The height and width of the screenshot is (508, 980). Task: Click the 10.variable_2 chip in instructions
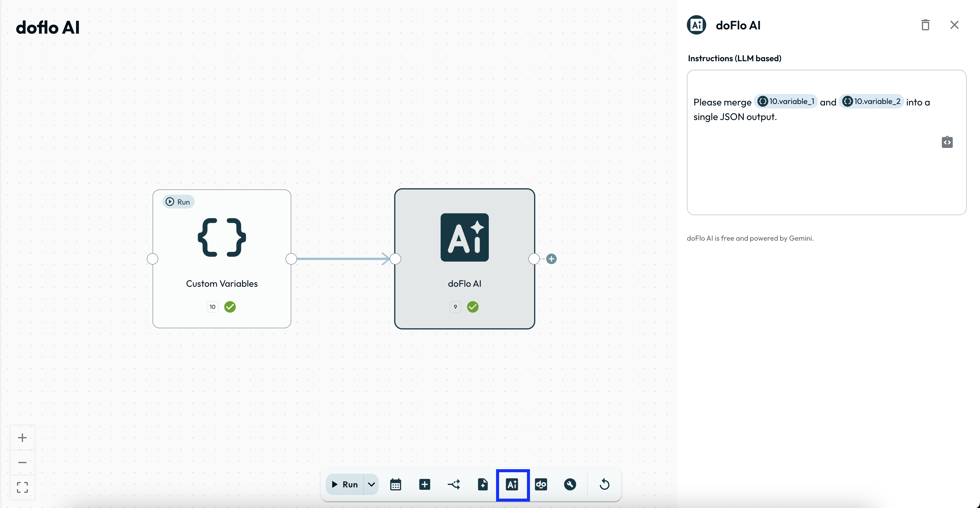click(871, 101)
